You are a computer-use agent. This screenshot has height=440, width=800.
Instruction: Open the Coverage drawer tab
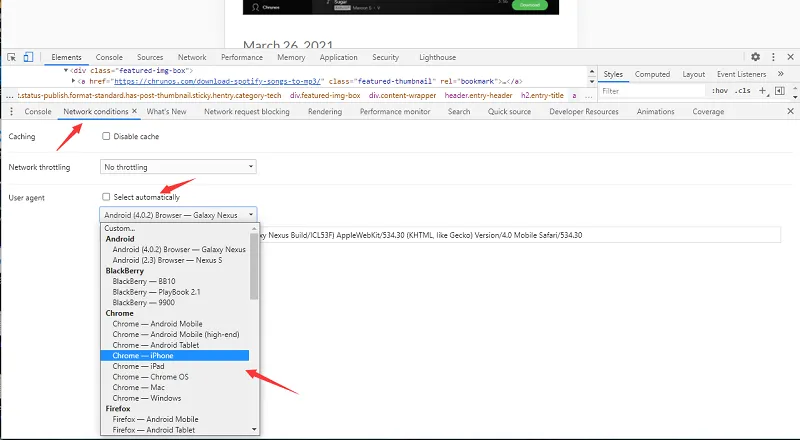708,111
